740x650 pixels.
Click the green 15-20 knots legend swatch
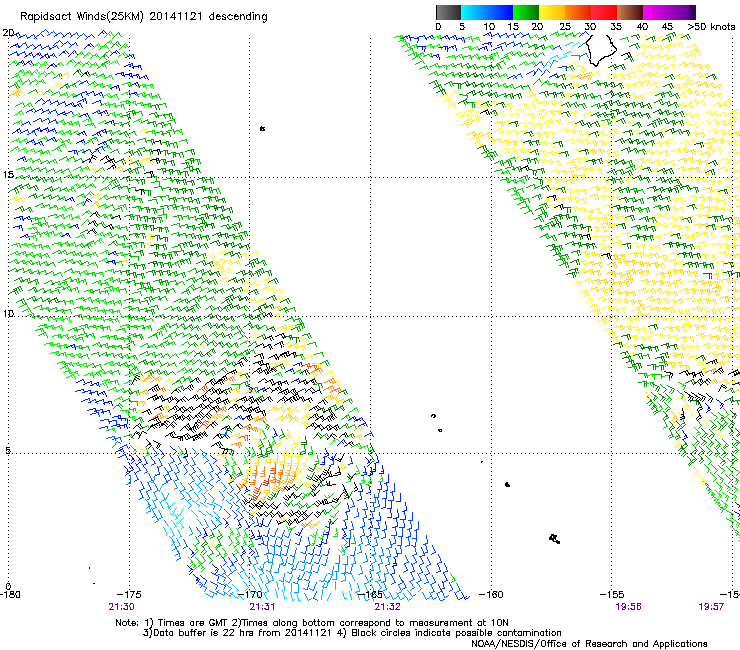tap(526, 12)
